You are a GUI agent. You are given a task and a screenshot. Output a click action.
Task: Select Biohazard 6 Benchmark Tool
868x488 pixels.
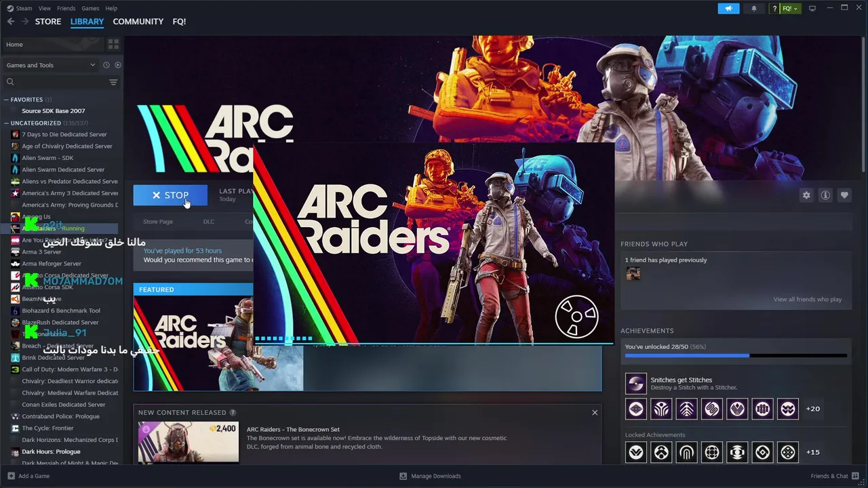[61, 310]
